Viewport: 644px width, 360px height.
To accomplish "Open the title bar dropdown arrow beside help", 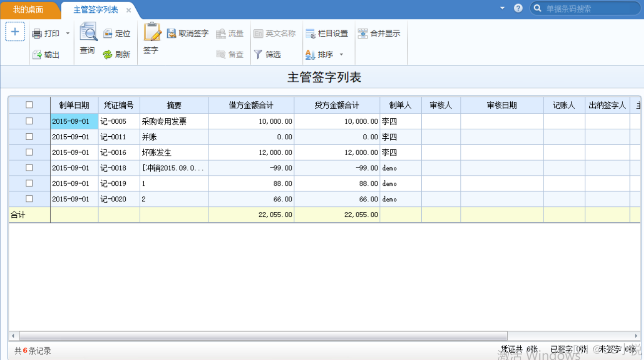I will click(502, 8).
